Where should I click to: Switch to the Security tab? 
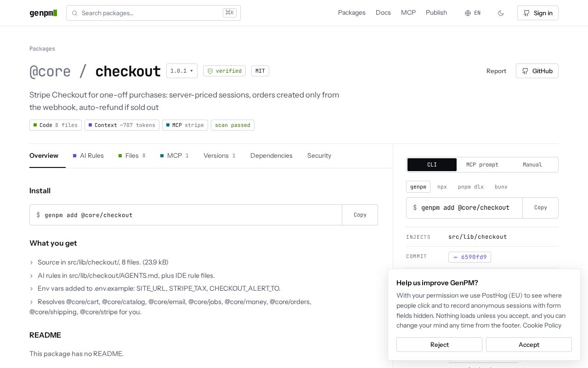click(x=319, y=155)
